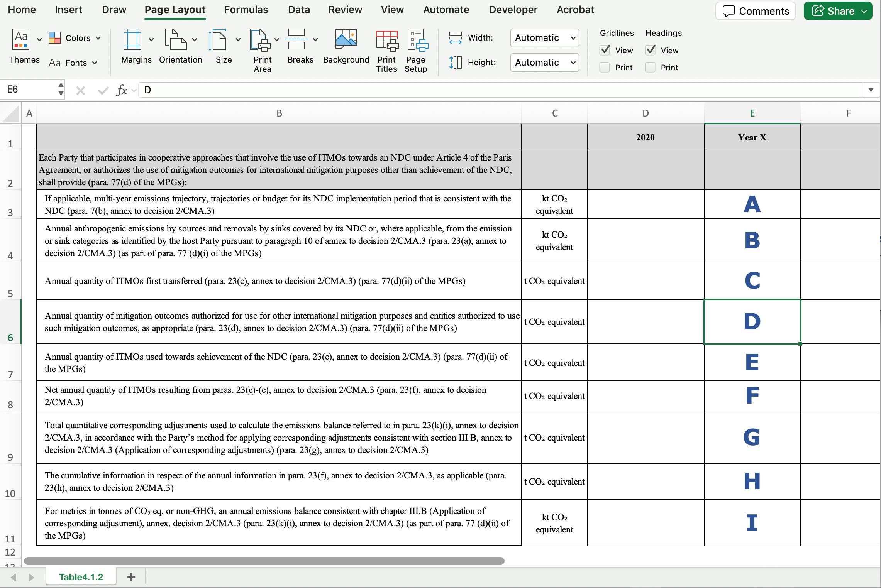Open the View tab
881x588 pixels.
tap(392, 10)
